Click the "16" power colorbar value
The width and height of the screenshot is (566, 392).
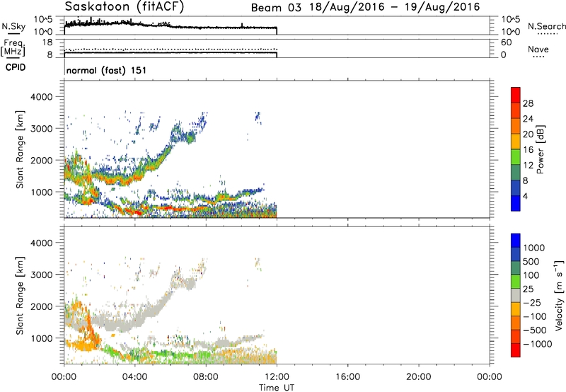click(528, 150)
